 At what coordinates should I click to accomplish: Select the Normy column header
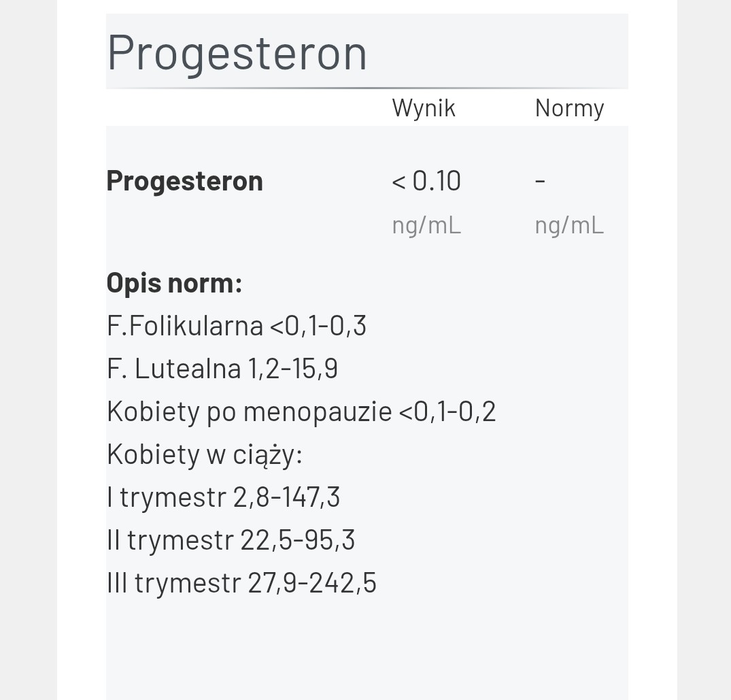point(569,109)
